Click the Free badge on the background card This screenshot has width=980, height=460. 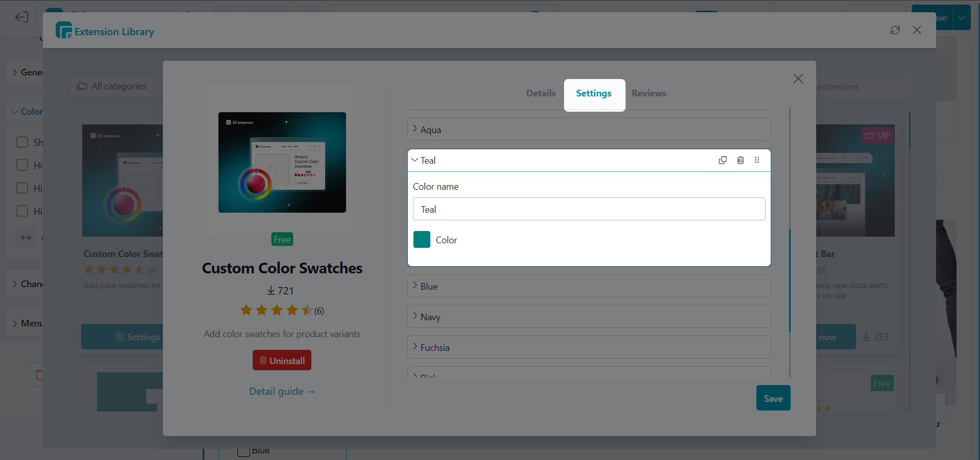[x=882, y=384]
